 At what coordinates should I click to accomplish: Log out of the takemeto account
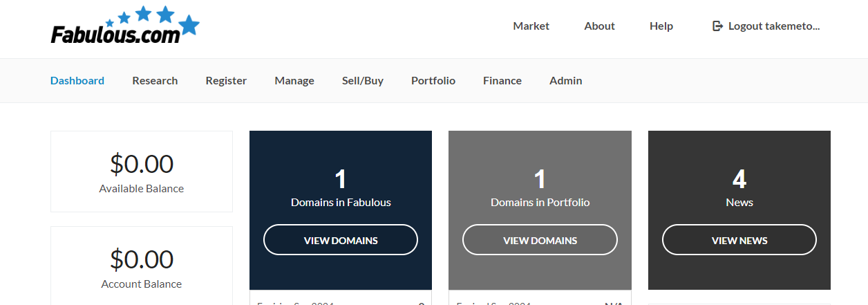[x=766, y=26]
